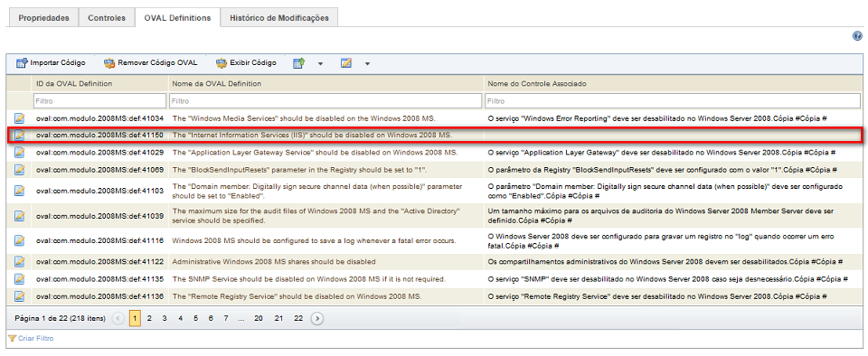
Task: Click Exibir Código button
Action: [x=246, y=63]
